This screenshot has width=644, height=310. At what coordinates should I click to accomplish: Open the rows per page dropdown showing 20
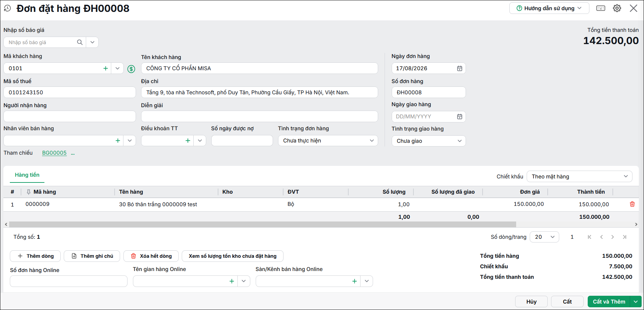pos(544,237)
